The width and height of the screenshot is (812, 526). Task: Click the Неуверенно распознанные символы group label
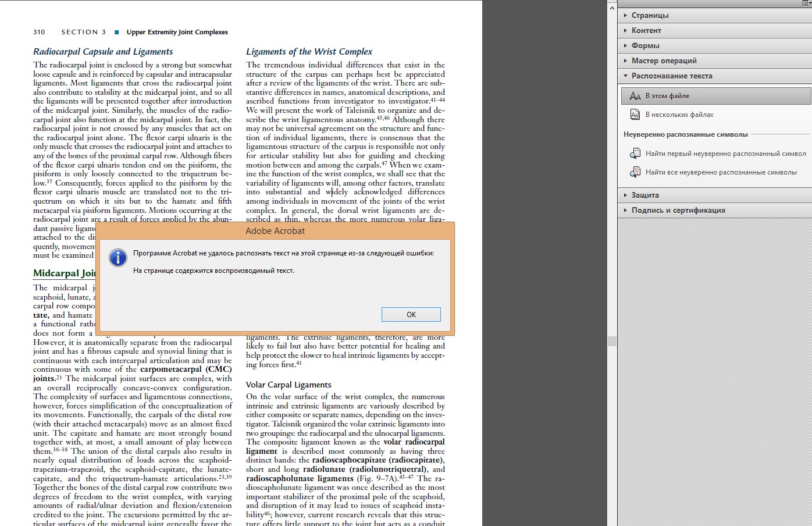[686, 134]
